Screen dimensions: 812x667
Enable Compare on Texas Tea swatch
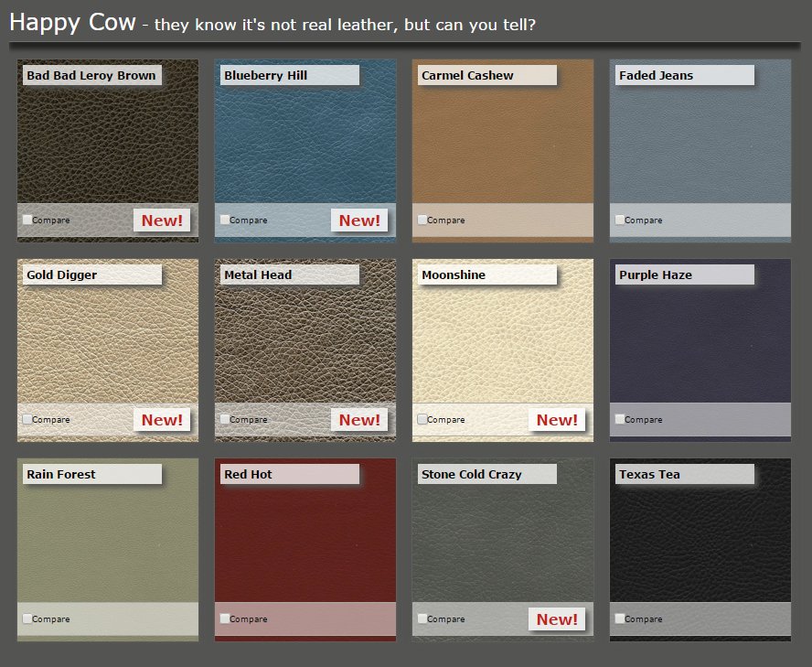pyautogui.click(x=620, y=619)
